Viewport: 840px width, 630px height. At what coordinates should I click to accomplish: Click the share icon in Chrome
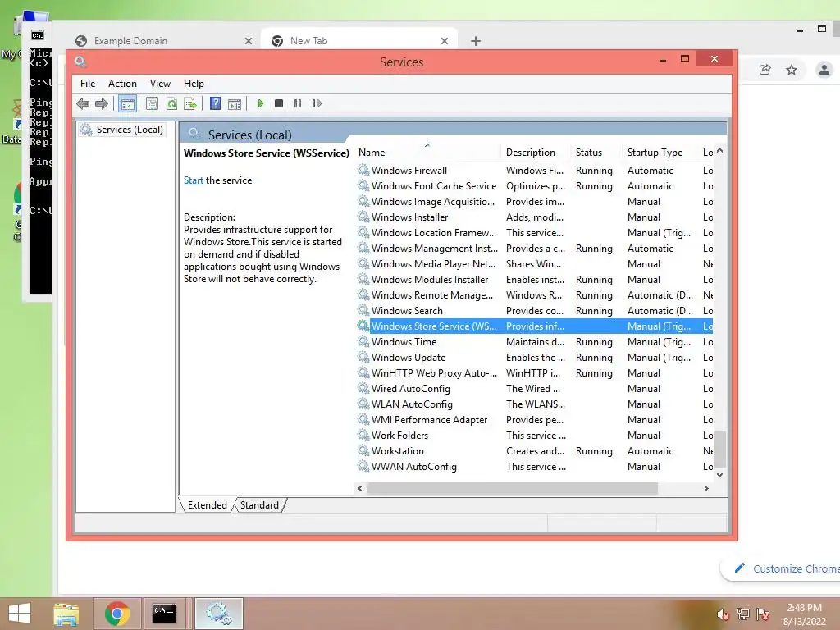pos(765,69)
